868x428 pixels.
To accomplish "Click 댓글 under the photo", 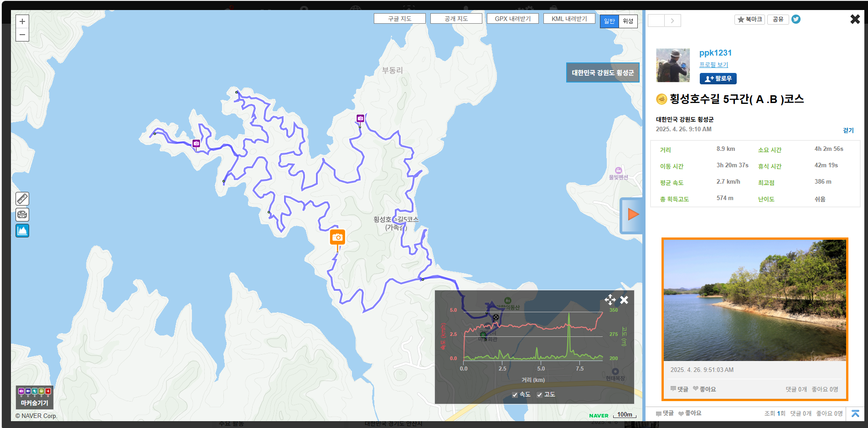I will (x=679, y=389).
